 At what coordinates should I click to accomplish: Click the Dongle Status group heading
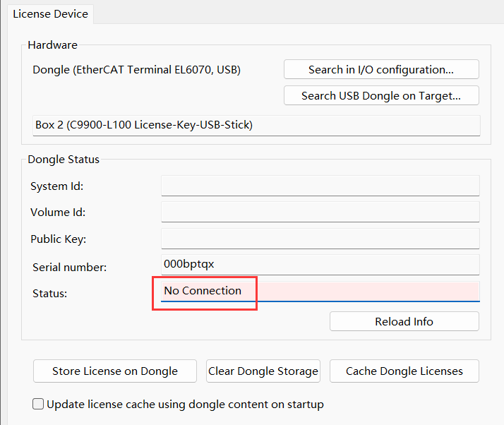pyautogui.click(x=64, y=160)
